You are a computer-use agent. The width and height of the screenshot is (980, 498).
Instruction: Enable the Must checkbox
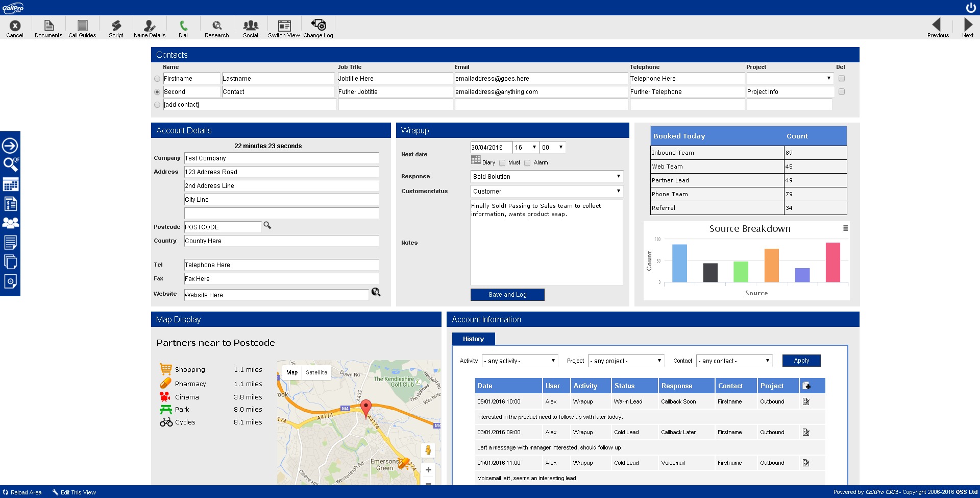[x=502, y=163]
